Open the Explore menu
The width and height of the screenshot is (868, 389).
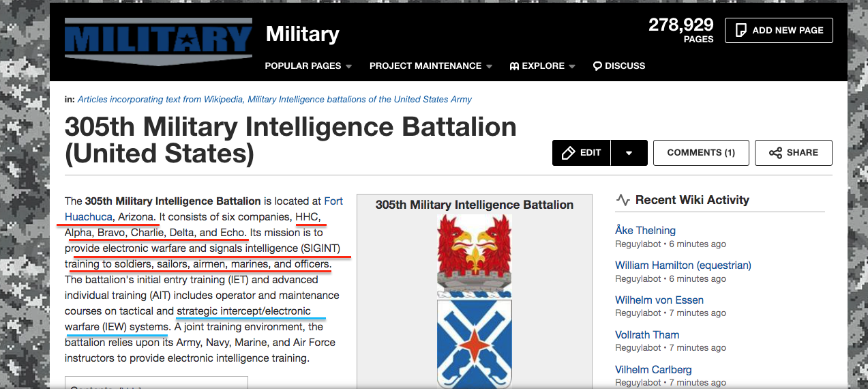point(543,66)
